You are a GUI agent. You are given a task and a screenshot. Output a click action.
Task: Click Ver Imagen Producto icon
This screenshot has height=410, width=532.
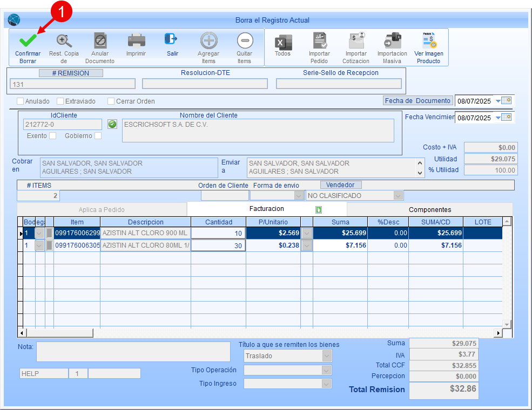(x=429, y=41)
